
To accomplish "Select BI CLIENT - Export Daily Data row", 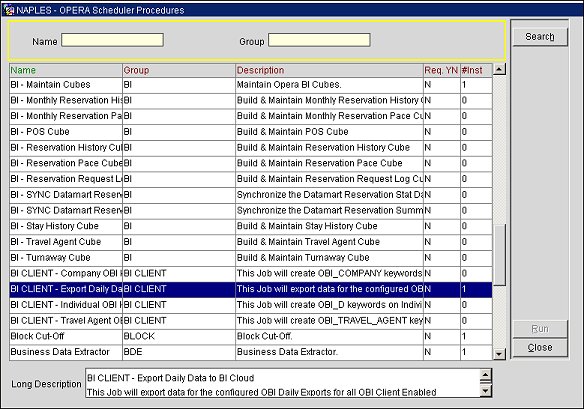I will tap(251, 289).
